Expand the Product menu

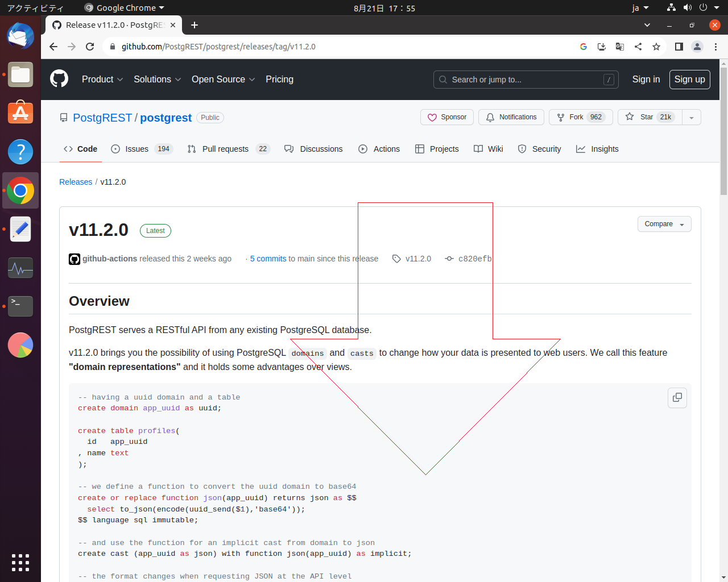[x=102, y=80]
